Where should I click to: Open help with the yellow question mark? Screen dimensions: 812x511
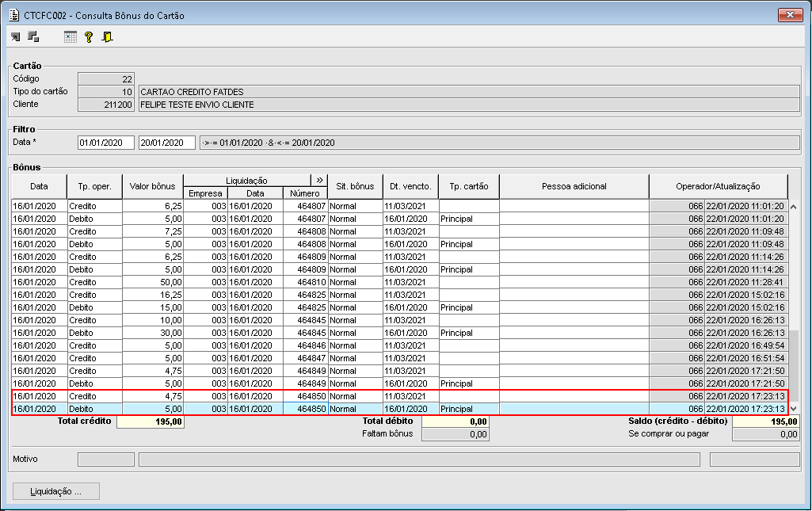(89, 36)
